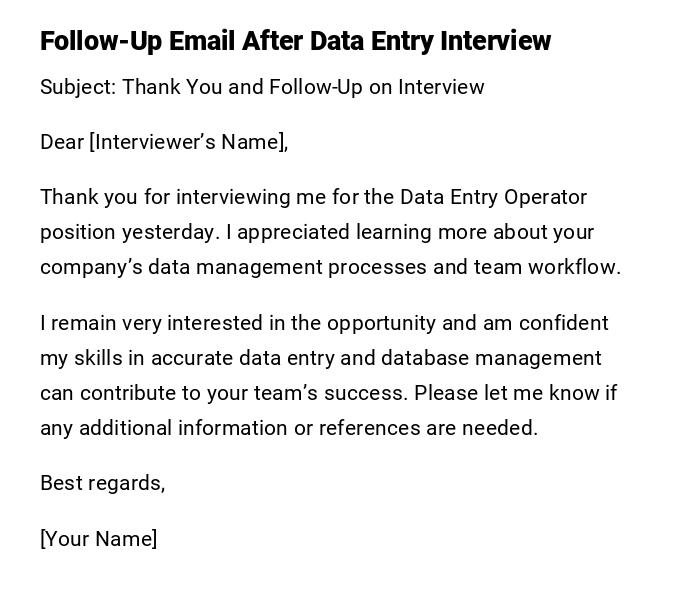The width and height of the screenshot is (700, 601).
Task: Click the title 'Follow-Up Email After Data Entry Interview'
Action: 295,41
